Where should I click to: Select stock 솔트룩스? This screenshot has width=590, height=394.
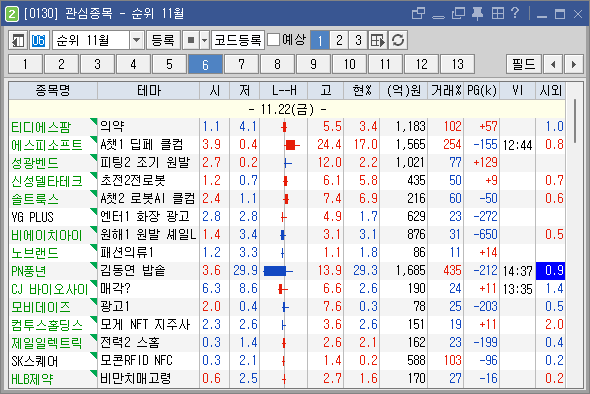[35, 199]
